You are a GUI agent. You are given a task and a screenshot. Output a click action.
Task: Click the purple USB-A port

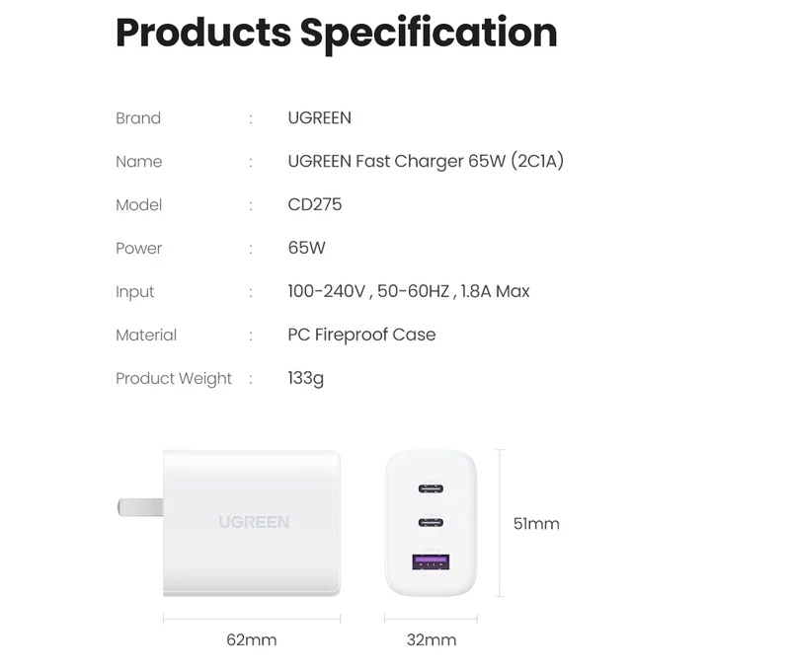(x=431, y=561)
